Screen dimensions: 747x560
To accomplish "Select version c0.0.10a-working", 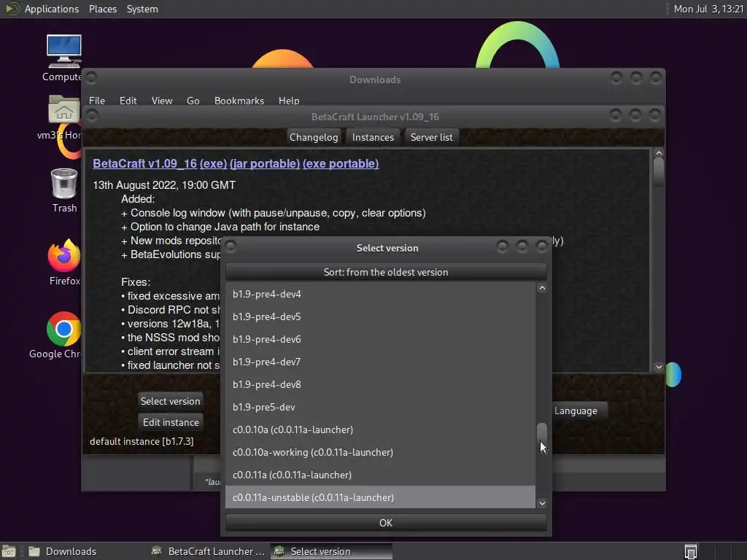I will (x=380, y=452).
